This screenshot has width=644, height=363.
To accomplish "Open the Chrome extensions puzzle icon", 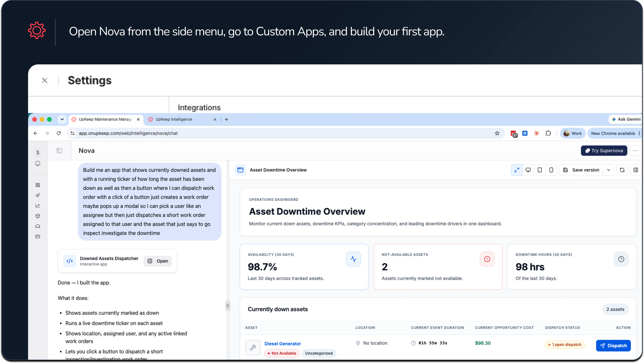I will click(548, 133).
